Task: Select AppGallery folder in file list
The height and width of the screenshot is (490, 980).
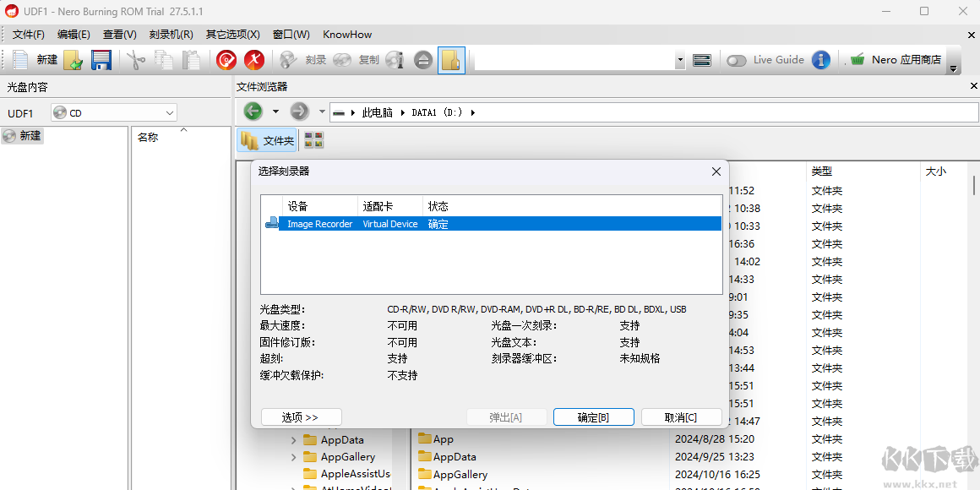Action: click(453, 475)
